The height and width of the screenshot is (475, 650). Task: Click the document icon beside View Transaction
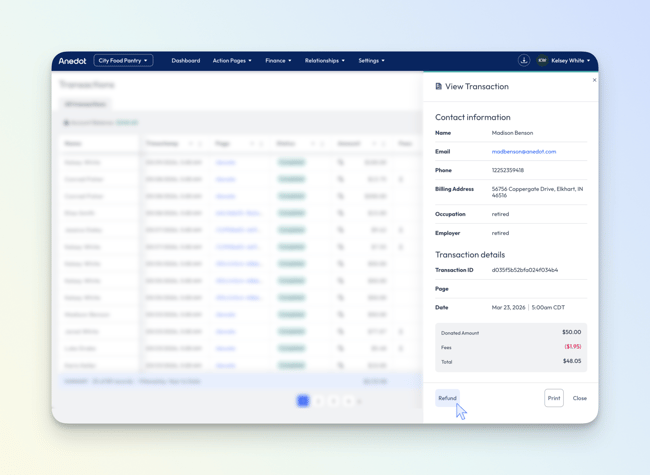(438, 87)
